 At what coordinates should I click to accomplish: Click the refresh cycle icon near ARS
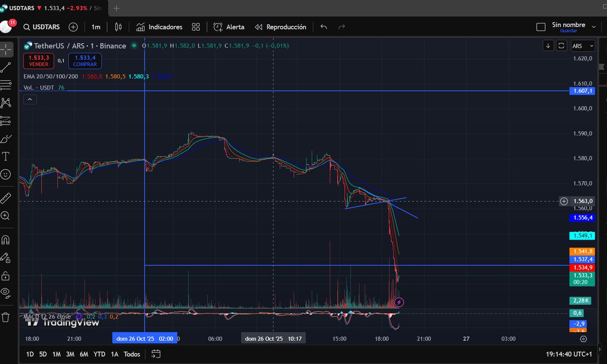[x=561, y=45]
